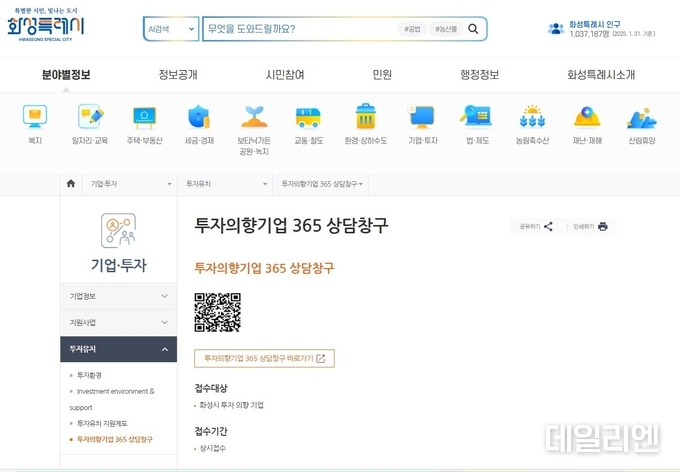
Task: Open 투자유치 지원제도 sidebar link
Action: click(x=102, y=423)
